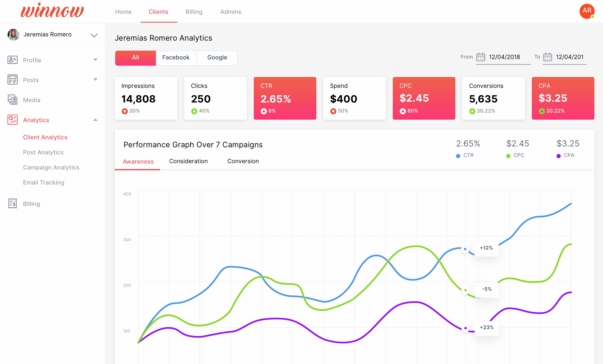Collapse the Analytics section arrow
Screen dimensions: 603x364
95,120
